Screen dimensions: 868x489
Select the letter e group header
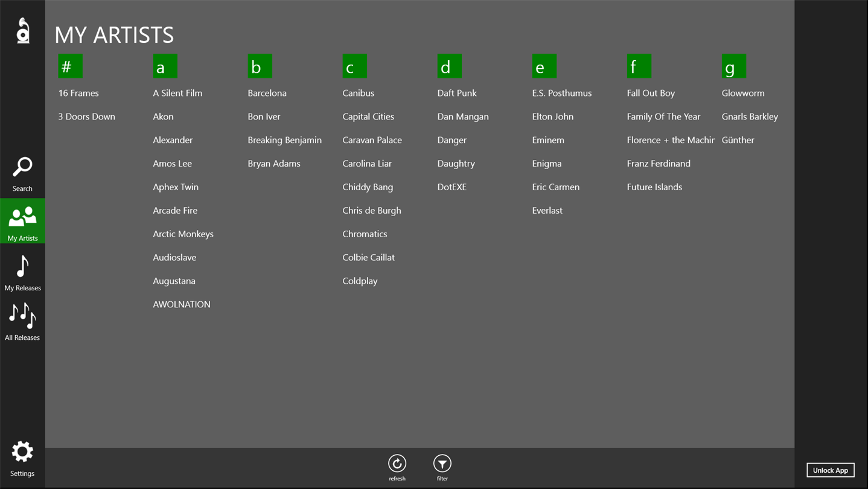[x=544, y=66]
